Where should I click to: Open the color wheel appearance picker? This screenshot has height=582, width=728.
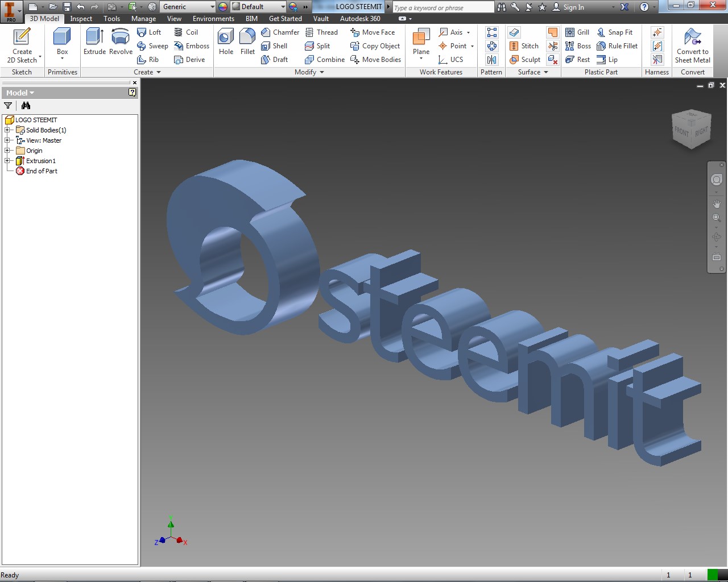223,7
